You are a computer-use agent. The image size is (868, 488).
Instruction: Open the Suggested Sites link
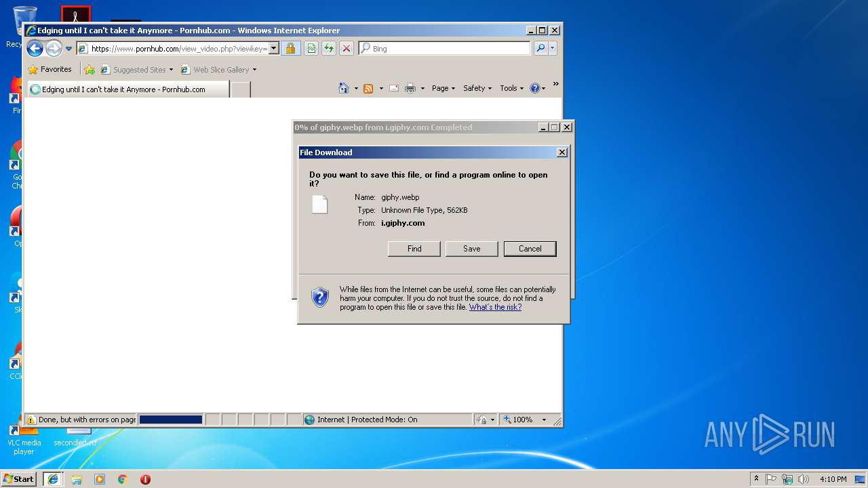(x=136, y=69)
